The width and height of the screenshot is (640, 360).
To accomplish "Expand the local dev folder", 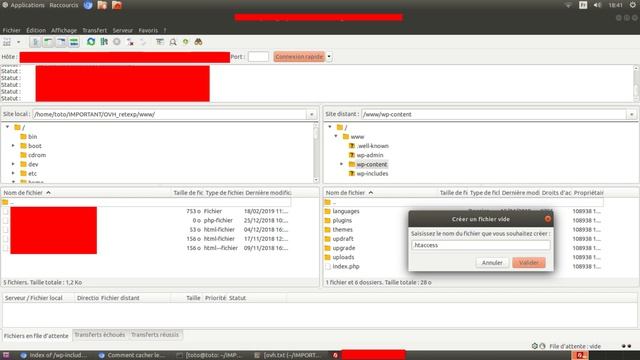I will click(x=13, y=164).
